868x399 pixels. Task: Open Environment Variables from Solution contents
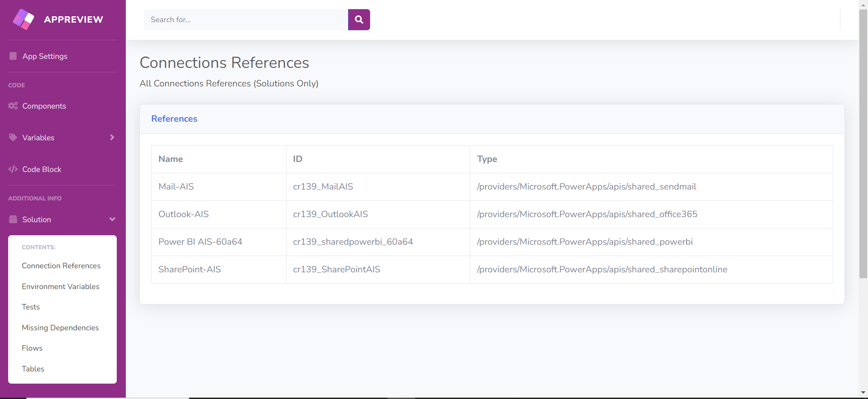click(x=61, y=286)
